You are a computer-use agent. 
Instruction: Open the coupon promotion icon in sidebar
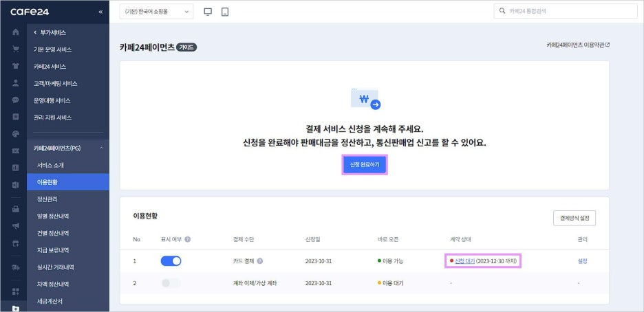click(16, 151)
